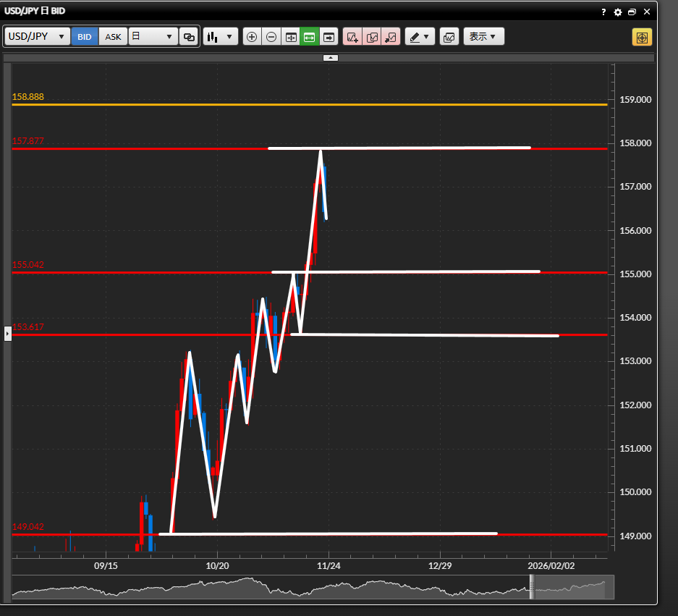The image size is (678, 616).
Task: Switch price display to ASK
Action: click(x=113, y=37)
